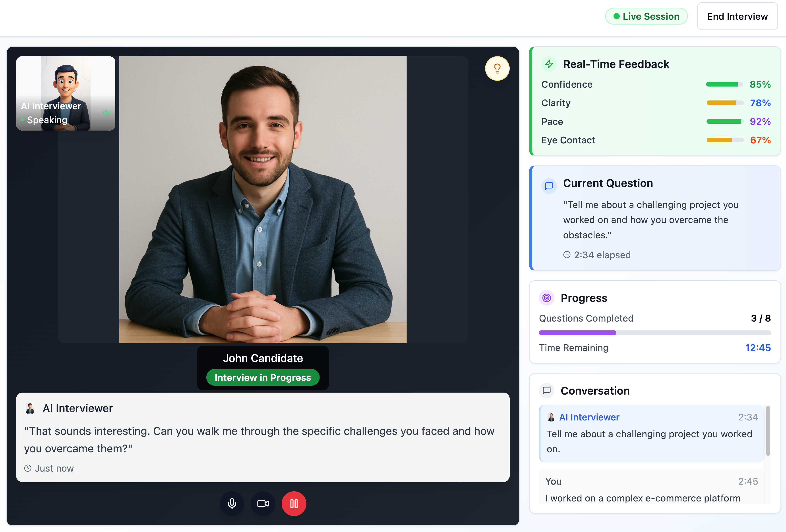
Task: Click the AI Interviewer video thumbnail
Action: pos(66,93)
